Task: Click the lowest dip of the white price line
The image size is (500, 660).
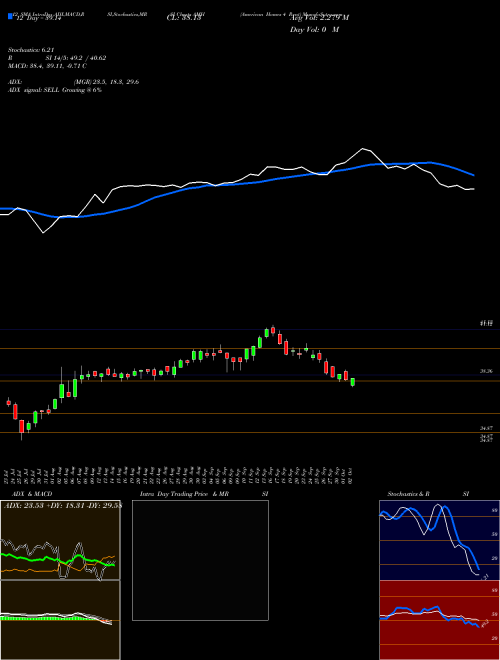Action: (x=43, y=232)
